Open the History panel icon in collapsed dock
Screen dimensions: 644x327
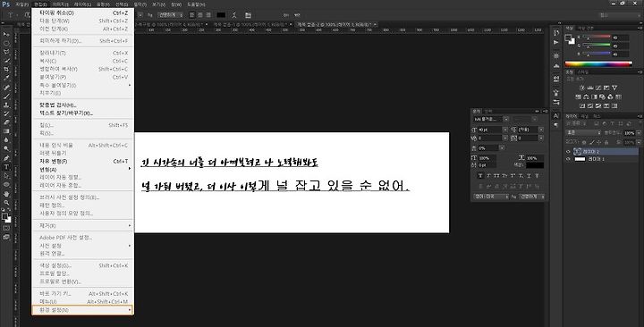tap(556, 32)
